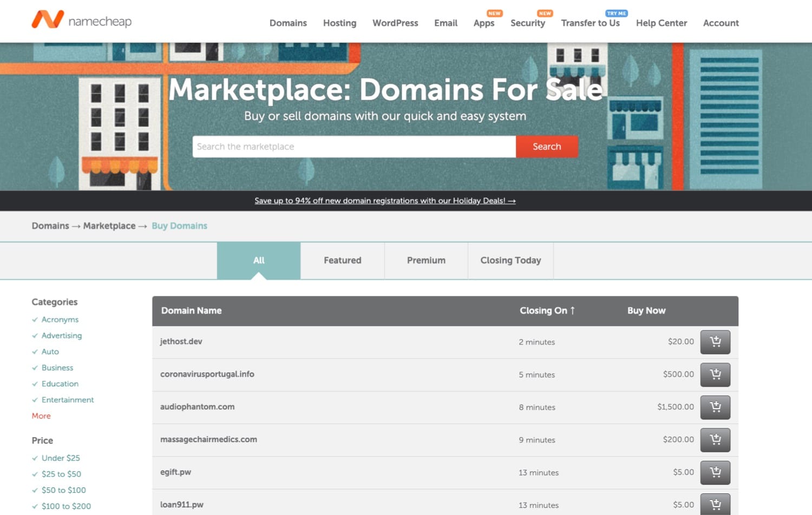Click the marketplace search input field

[x=354, y=146]
